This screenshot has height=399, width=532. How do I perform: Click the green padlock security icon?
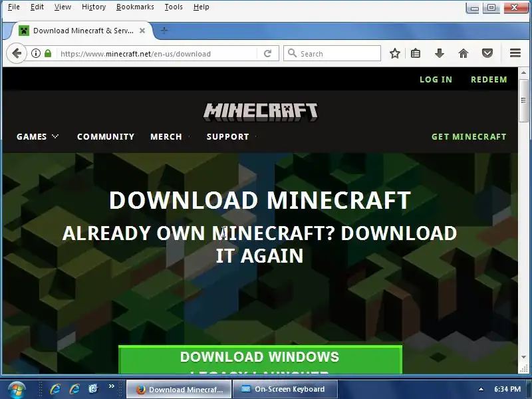point(48,53)
